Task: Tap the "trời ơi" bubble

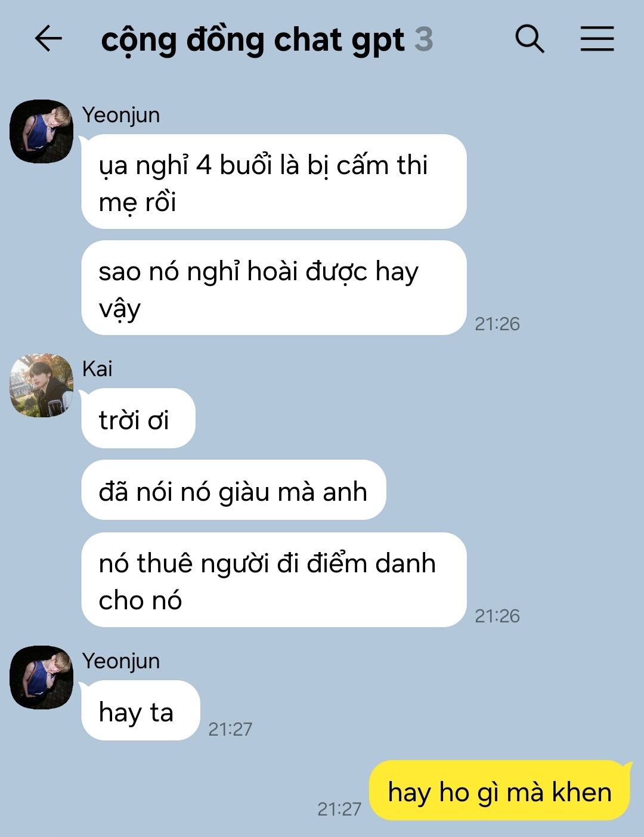Action: coord(138,418)
